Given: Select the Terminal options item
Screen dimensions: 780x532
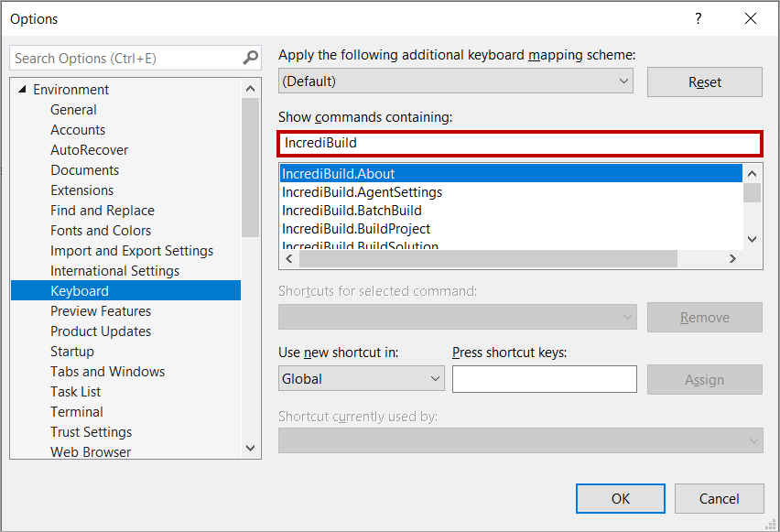Looking at the screenshot, I should [x=77, y=412].
